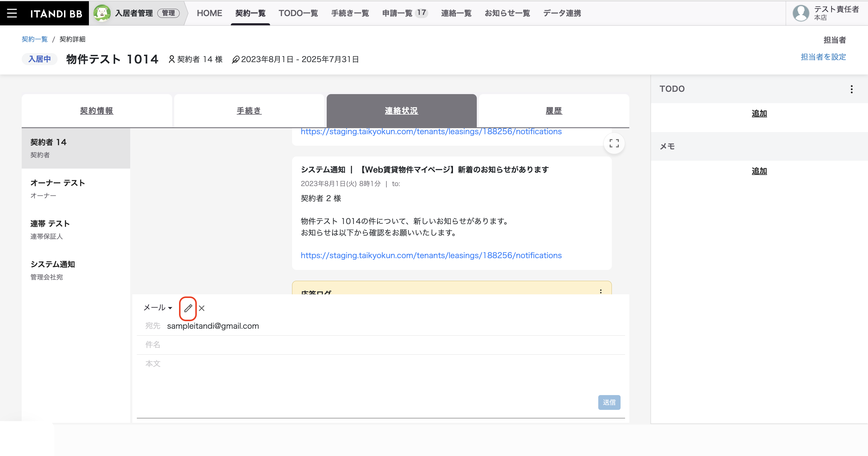Select the 連絡状況 tab

click(x=401, y=111)
